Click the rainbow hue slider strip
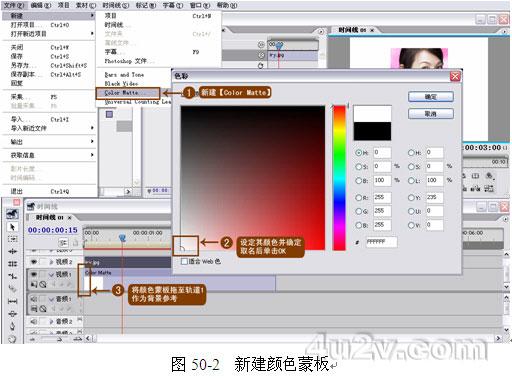 coord(339,178)
